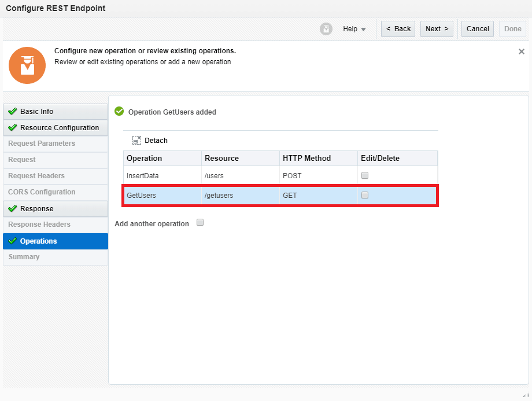Open the Help dropdown menu

click(354, 29)
